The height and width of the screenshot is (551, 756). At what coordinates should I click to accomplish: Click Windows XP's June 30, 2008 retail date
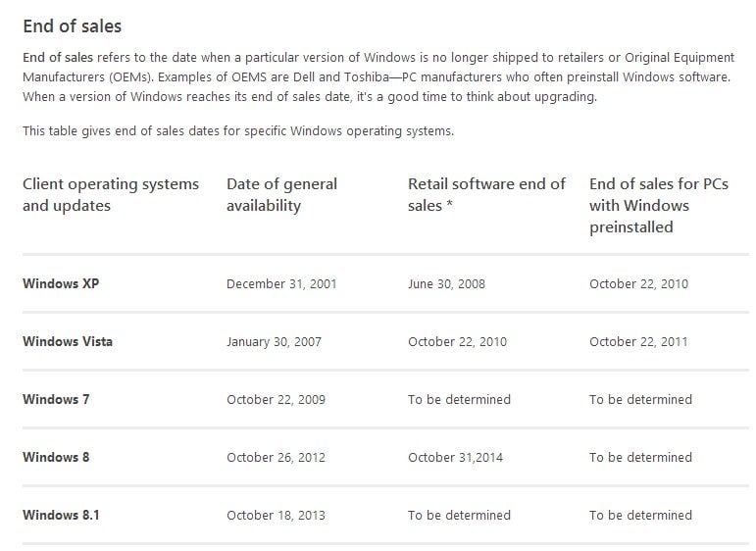(x=446, y=284)
